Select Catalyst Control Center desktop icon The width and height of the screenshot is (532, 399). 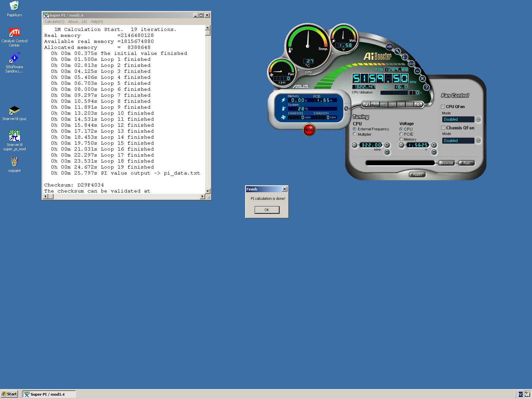pyautogui.click(x=14, y=37)
